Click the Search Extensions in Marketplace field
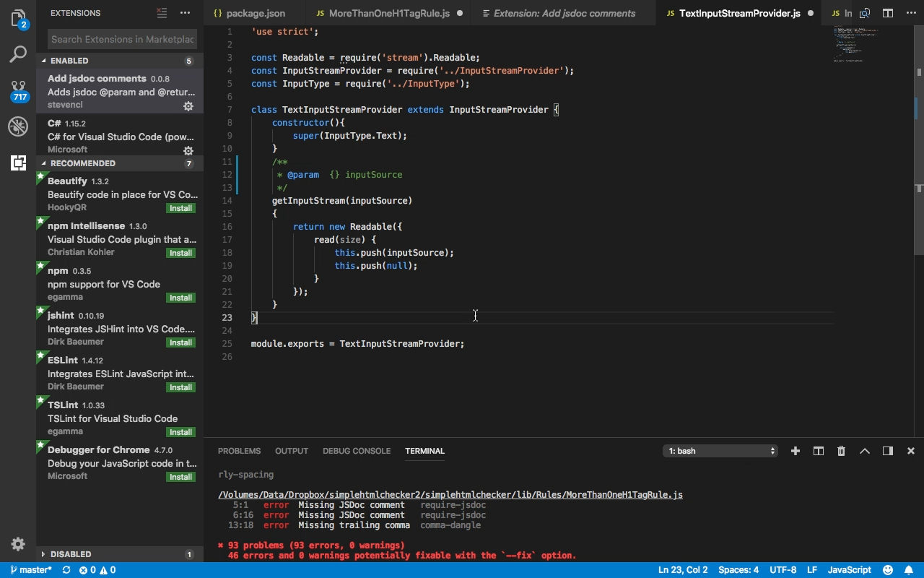The image size is (924, 578). 122,39
